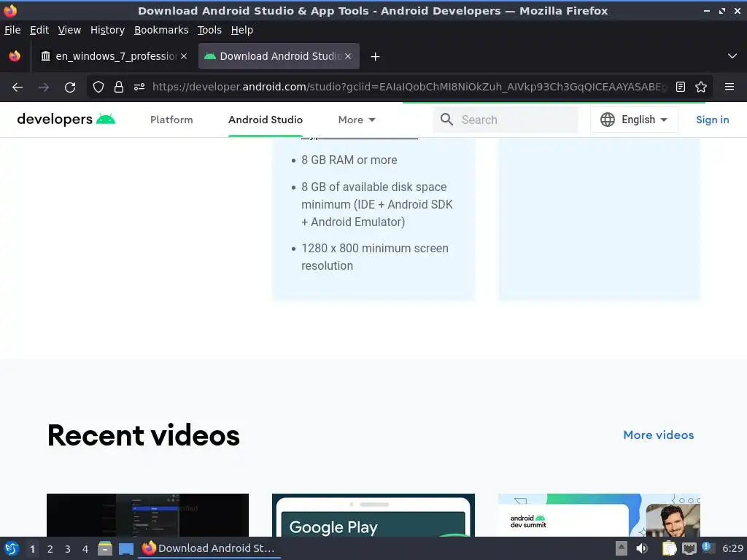Screen dimensions: 747x560
Task: Open the update notification tray icon
Action: click(708, 548)
